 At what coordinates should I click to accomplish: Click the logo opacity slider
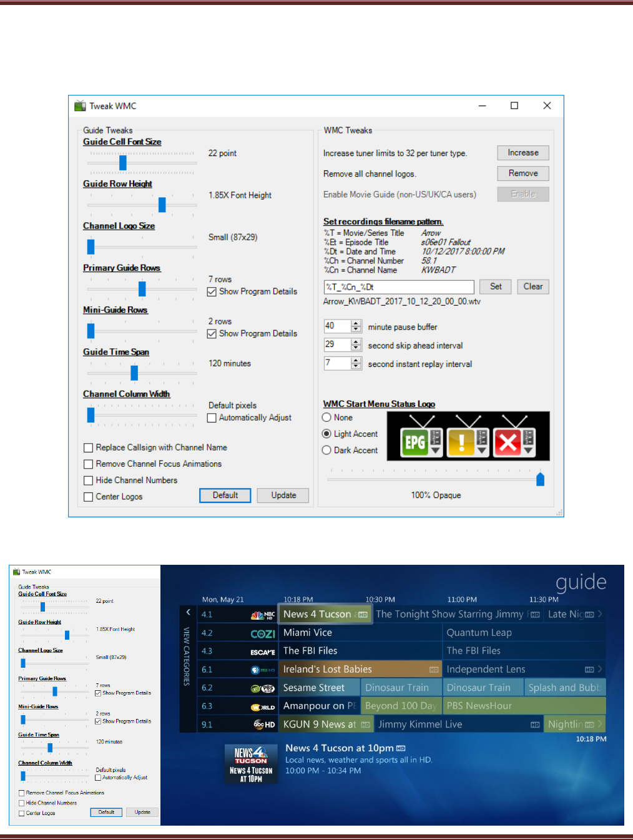point(436,479)
